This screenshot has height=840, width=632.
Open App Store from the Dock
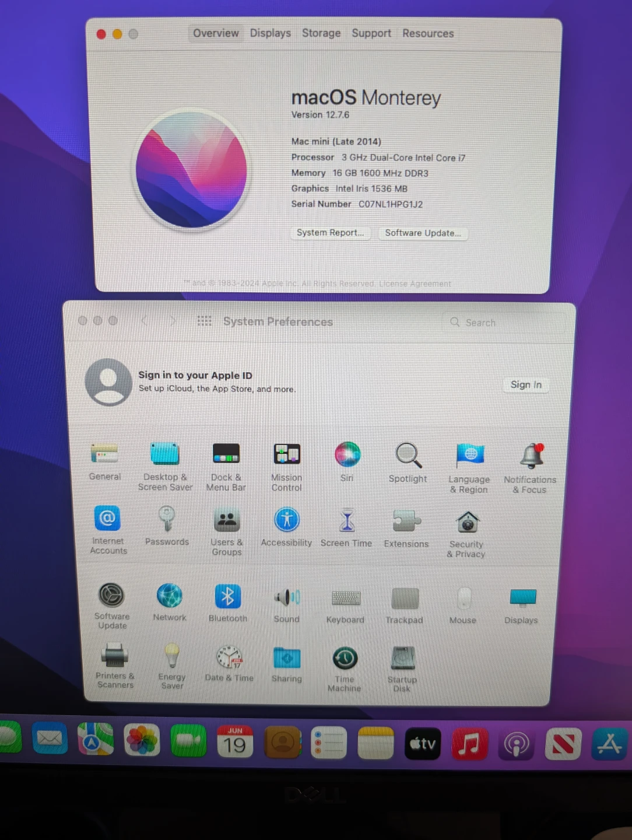(610, 744)
